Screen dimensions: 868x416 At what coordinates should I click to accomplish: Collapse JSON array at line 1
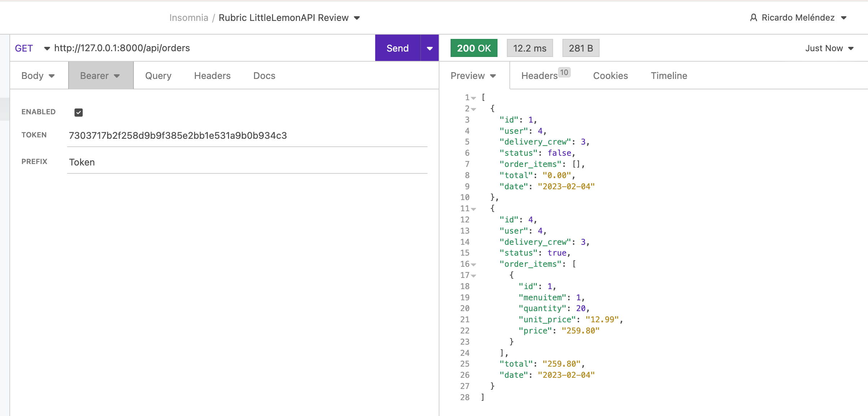tap(474, 98)
